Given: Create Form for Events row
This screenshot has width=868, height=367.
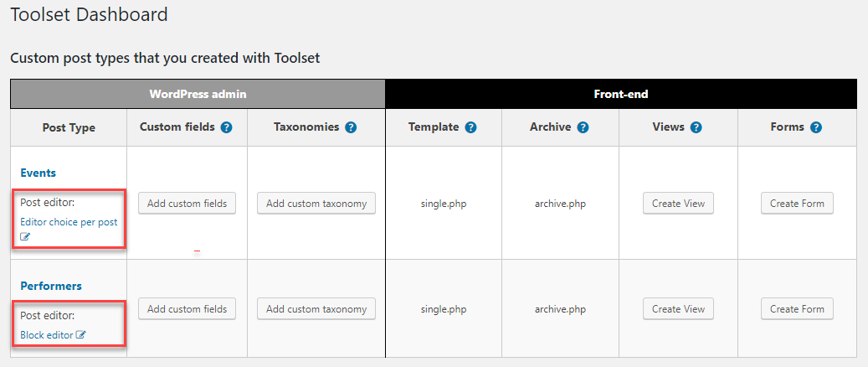Looking at the screenshot, I should pos(797,204).
